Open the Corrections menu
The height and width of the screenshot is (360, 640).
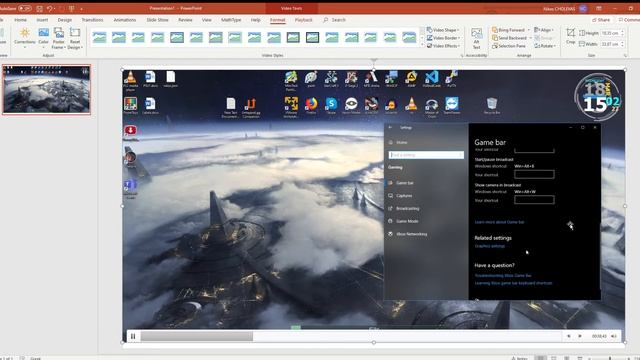tap(24, 38)
